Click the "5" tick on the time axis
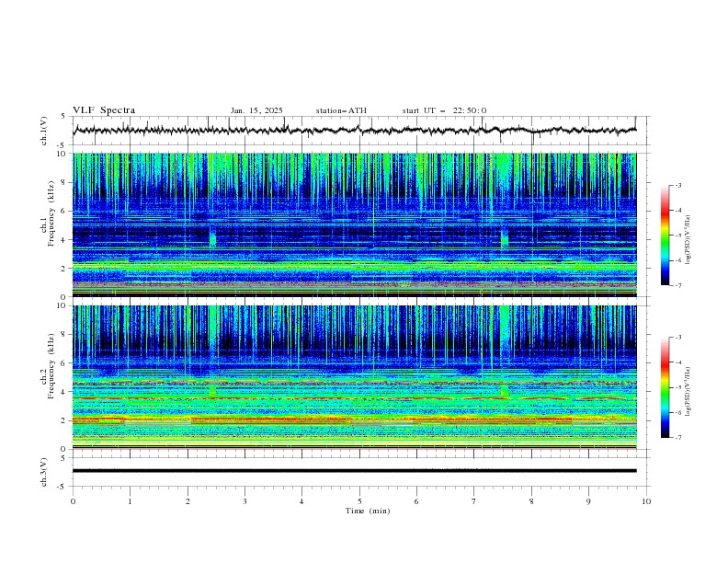The height and width of the screenshot is (563, 728). 359,501
